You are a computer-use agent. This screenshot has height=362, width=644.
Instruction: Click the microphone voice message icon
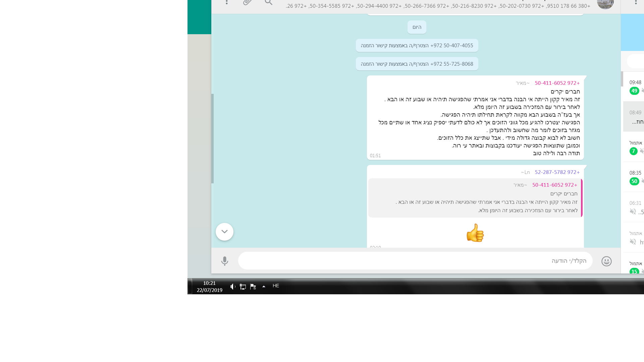pyautogui.click(x=224, y=261)
